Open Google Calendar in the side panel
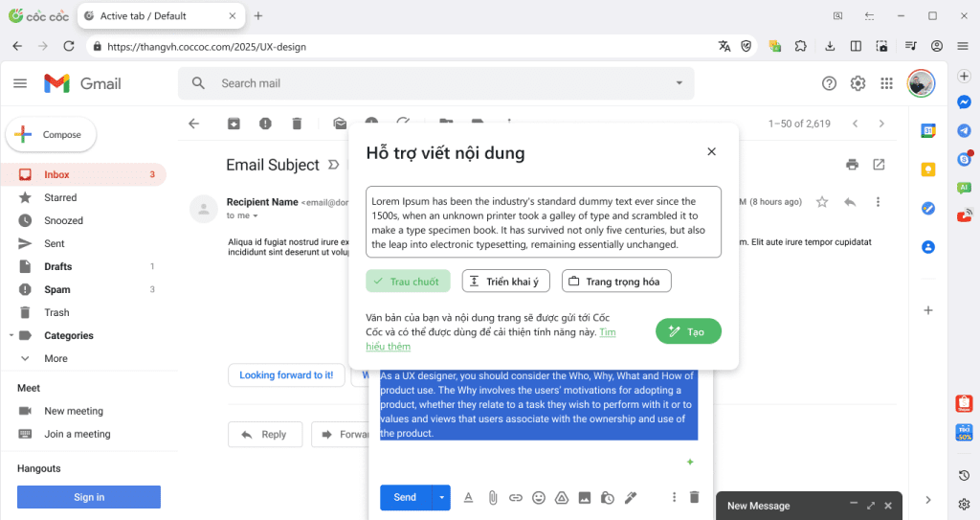Image resolution: width=980 pixels, height=520 pixels. click(927, 131)
